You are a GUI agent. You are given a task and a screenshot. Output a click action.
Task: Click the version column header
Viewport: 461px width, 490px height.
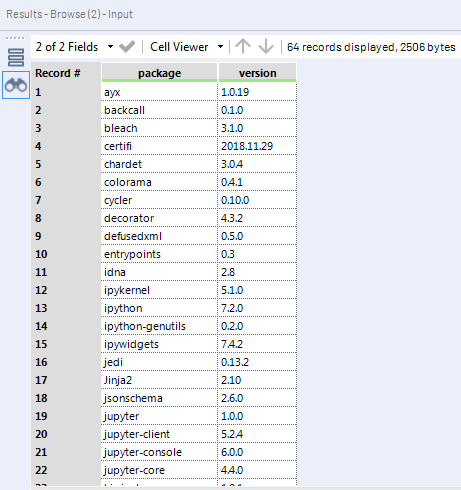[257, 73]
